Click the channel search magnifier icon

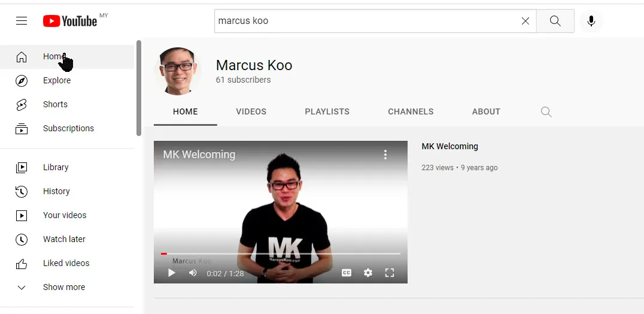pos(546,112)
